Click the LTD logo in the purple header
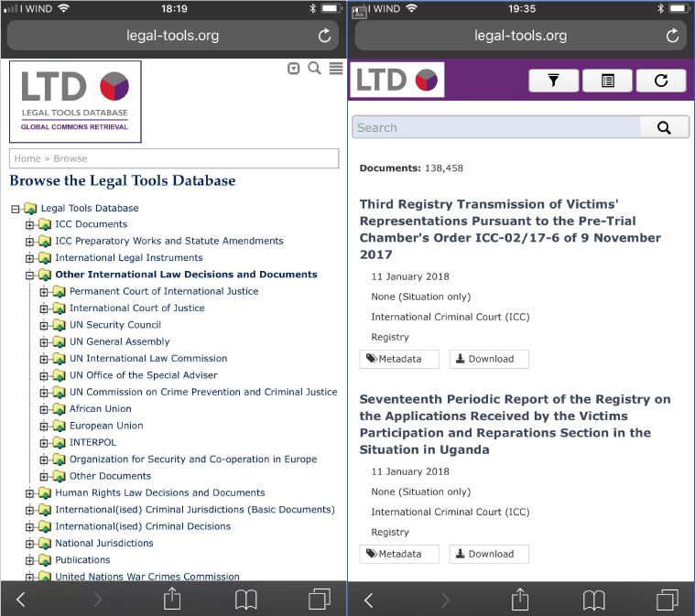695x616 pixels. point(397,80)
